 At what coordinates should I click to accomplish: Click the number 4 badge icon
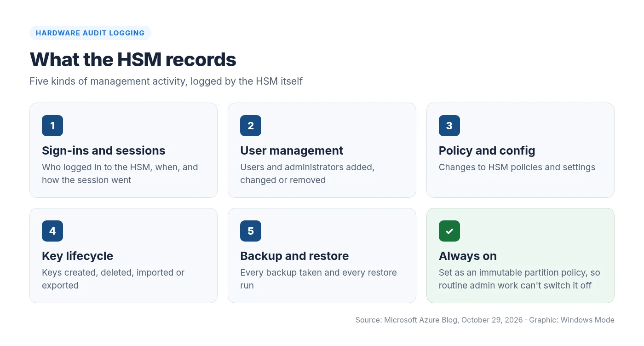click(x=52, y=231)
